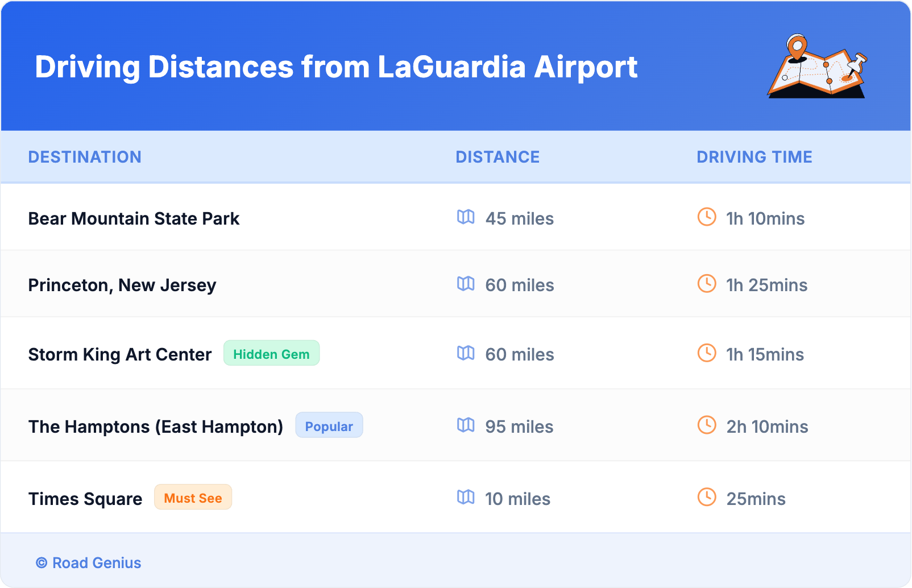Click the map icon beside 45 miles
Viewport: 912px width, 588px height.
coord(466,217)
